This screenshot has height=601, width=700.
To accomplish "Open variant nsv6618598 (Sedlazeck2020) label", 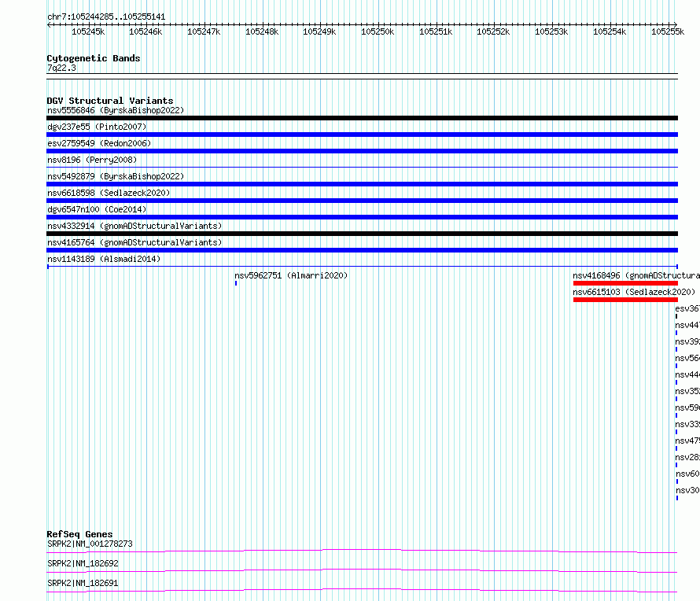I will (x=109, y=193).
